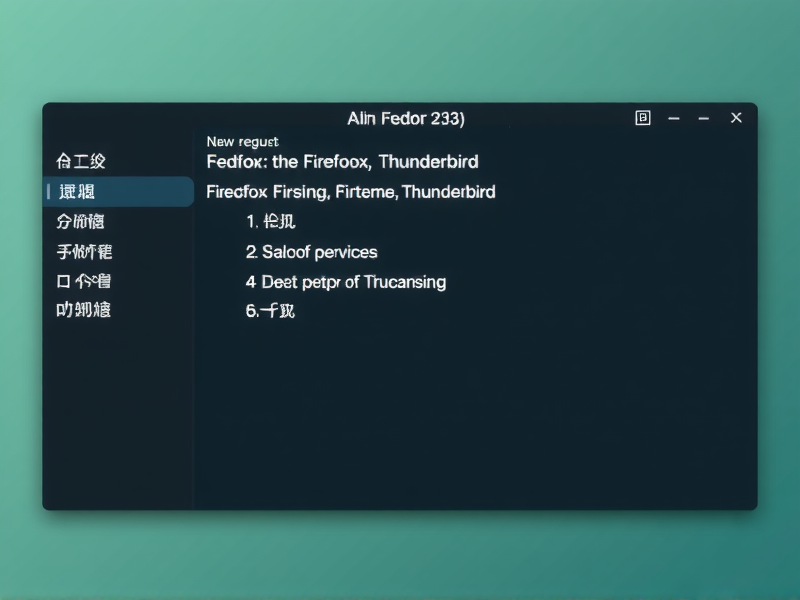Open list item 6 at the bottom of the list
This screenshot has height=600, width=800.
click(270, 312)
